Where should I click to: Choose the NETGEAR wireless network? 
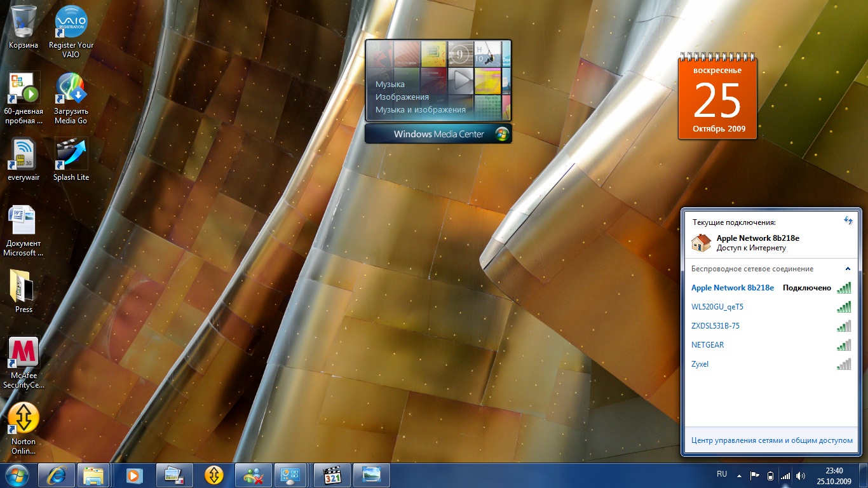(x=771, y=345)
